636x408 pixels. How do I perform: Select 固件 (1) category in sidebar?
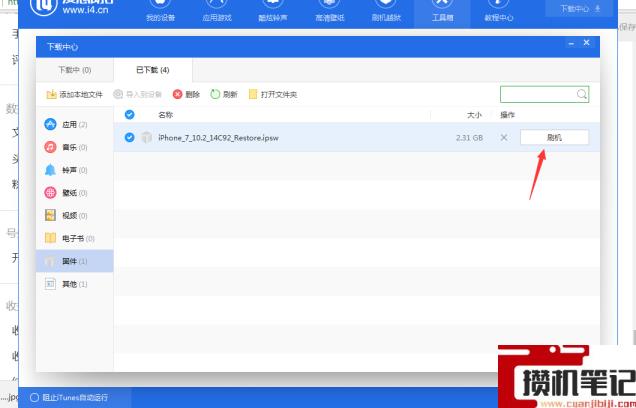pos(75,261)
